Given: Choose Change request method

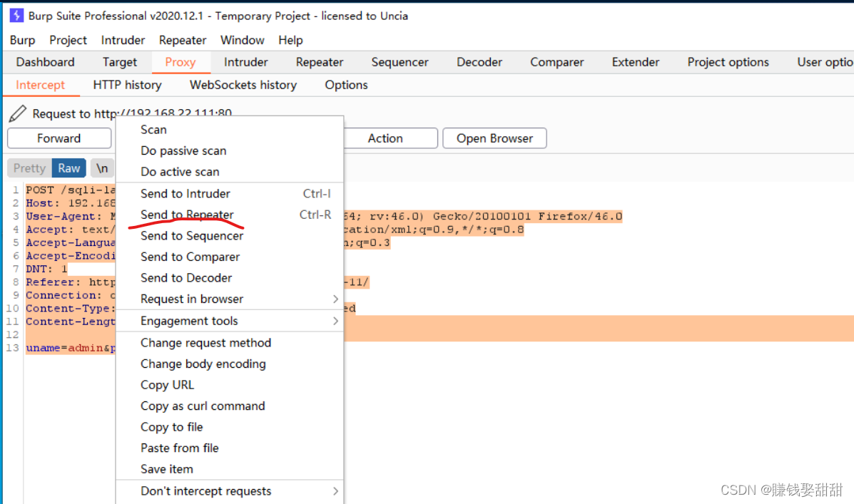Looking at the screenshot, I should point(229,343).
